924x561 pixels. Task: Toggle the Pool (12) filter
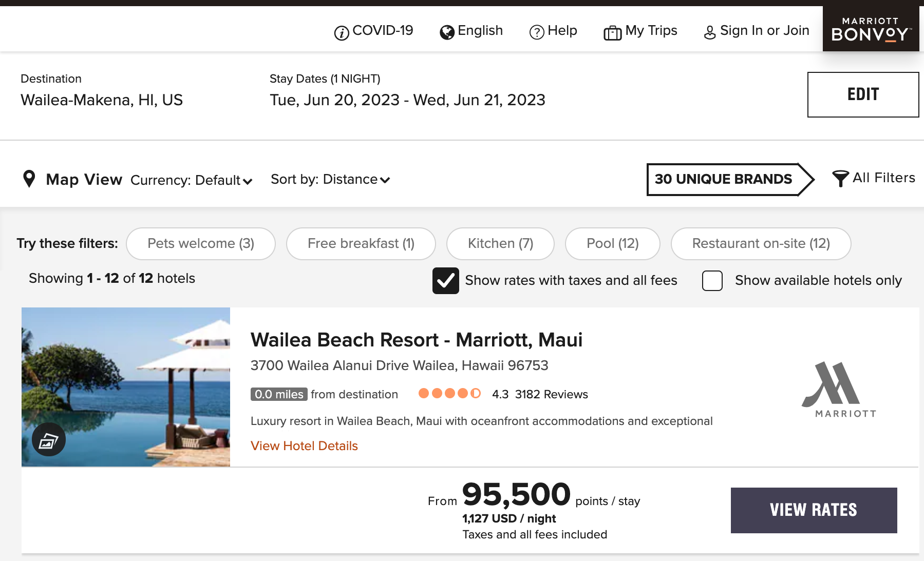[x=613, y=244]
